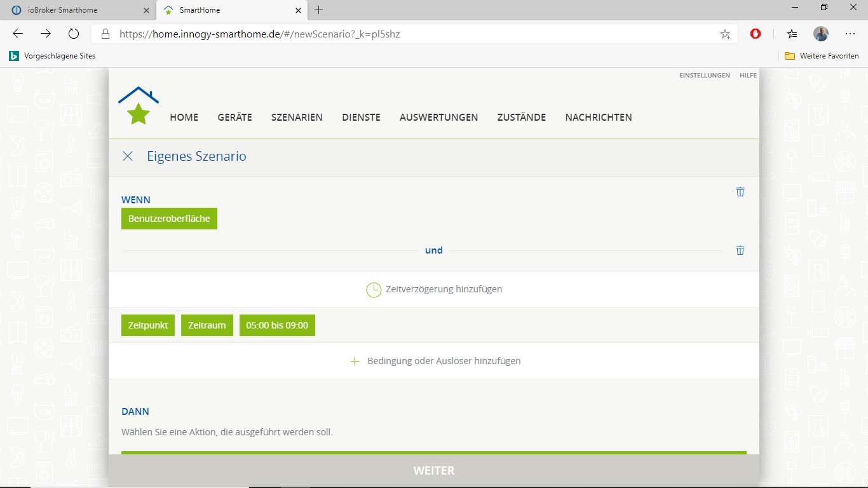This screenshot has width=868, height=488.
Task: Open the browser favorites list icon
Action: pyautogui.click(x=792, y=34)
